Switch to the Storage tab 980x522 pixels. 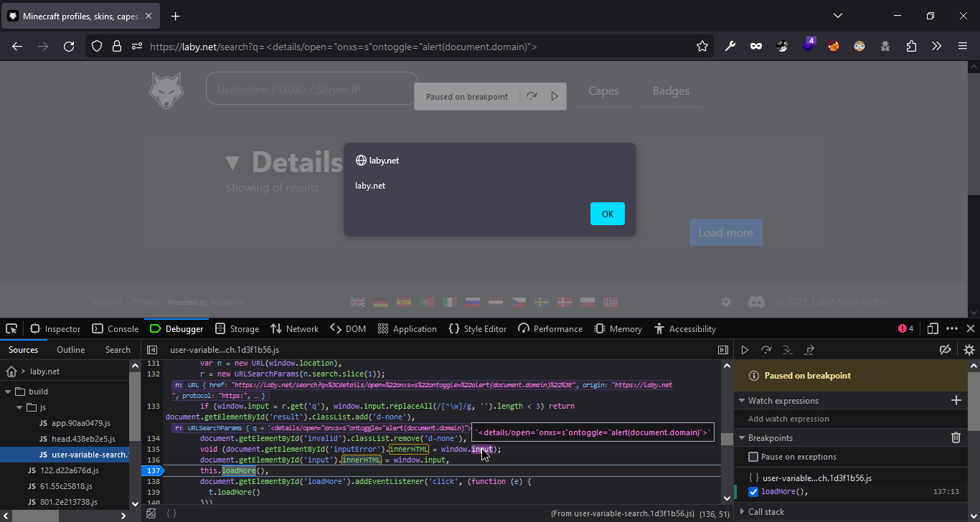(237, 328)
